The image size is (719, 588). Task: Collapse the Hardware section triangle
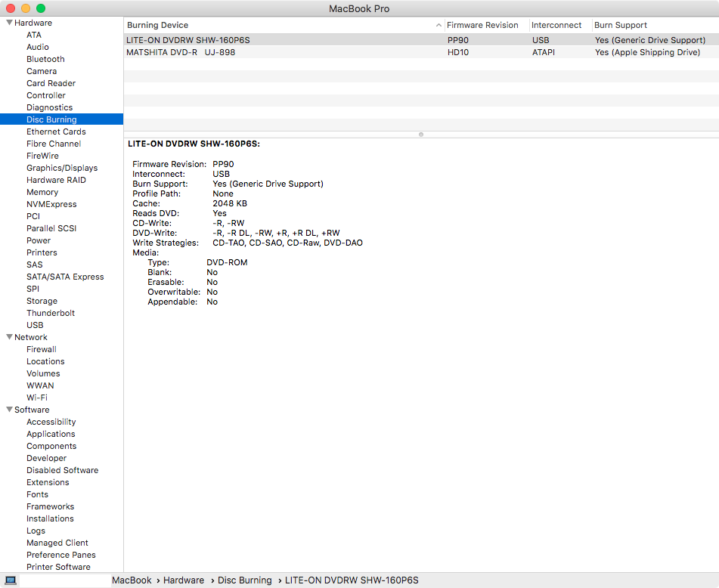[x=9, y=23]
